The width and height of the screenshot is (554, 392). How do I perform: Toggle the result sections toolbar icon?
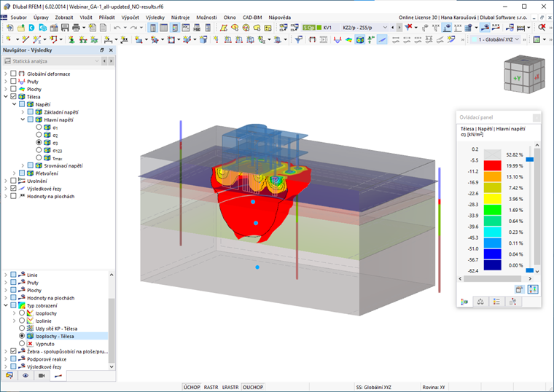pos(382,39)
